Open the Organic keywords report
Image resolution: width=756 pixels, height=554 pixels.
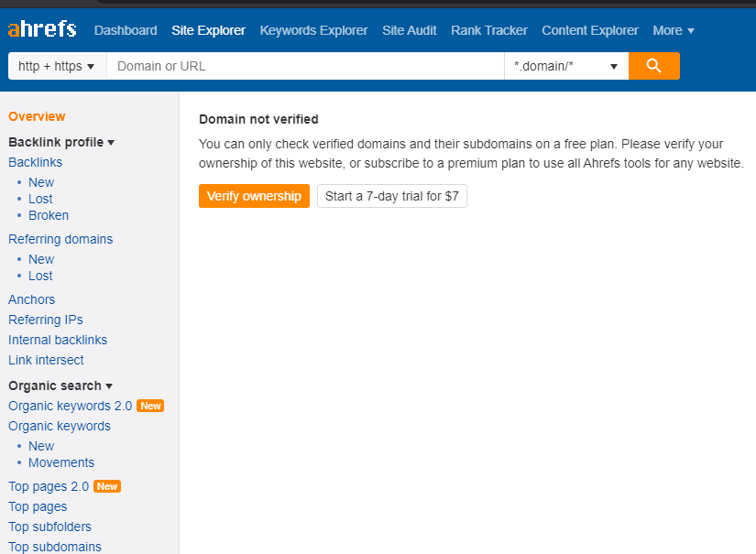pos(60,427)
